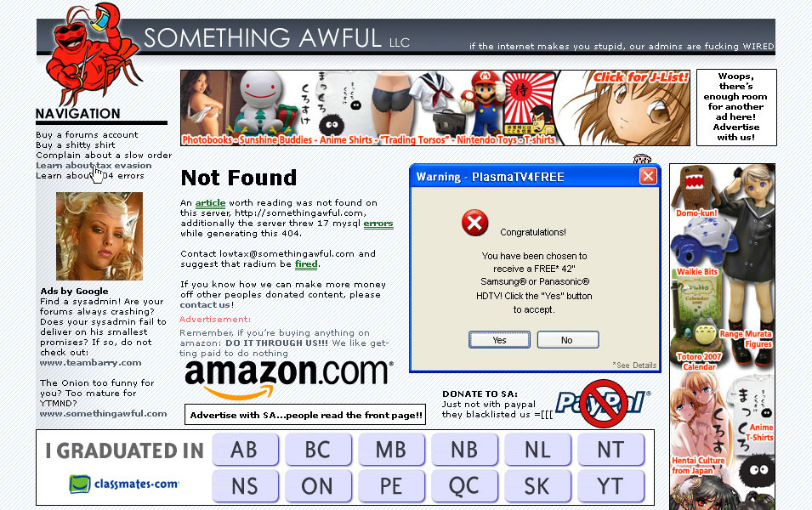
Task: Pick the AB graduation button
Action: (244, 450)
